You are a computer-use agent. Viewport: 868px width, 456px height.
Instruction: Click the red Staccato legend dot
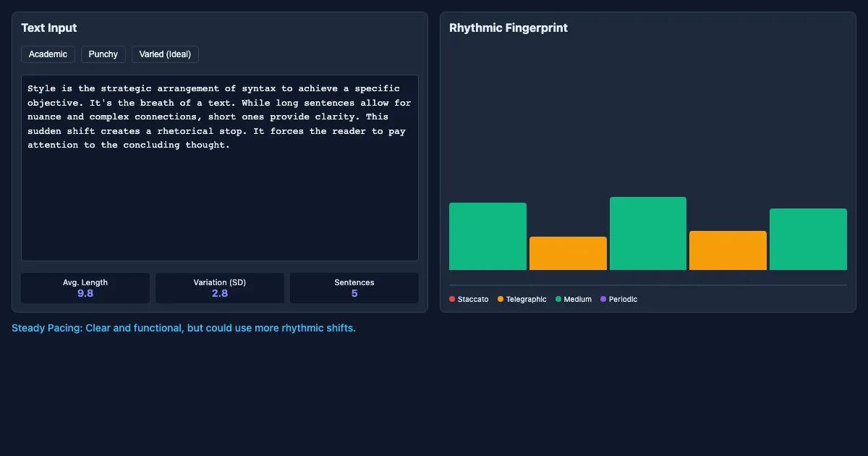[x=452, y=299]
